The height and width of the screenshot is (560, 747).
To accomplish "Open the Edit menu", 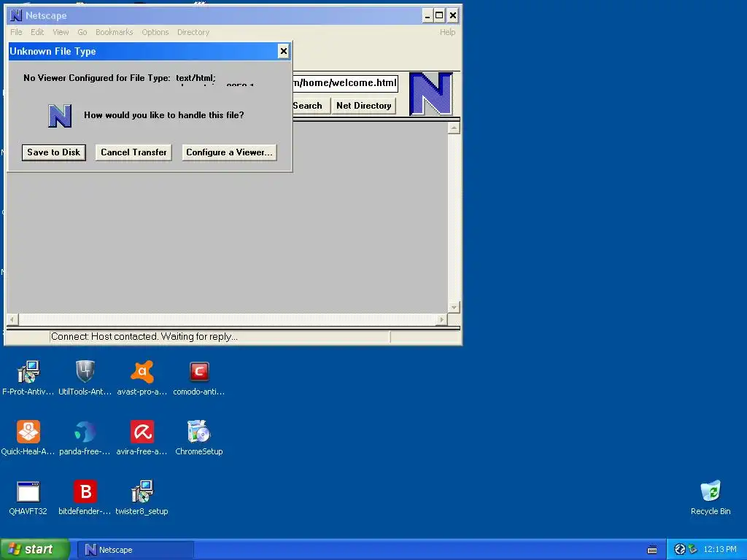I will [37, 32].
